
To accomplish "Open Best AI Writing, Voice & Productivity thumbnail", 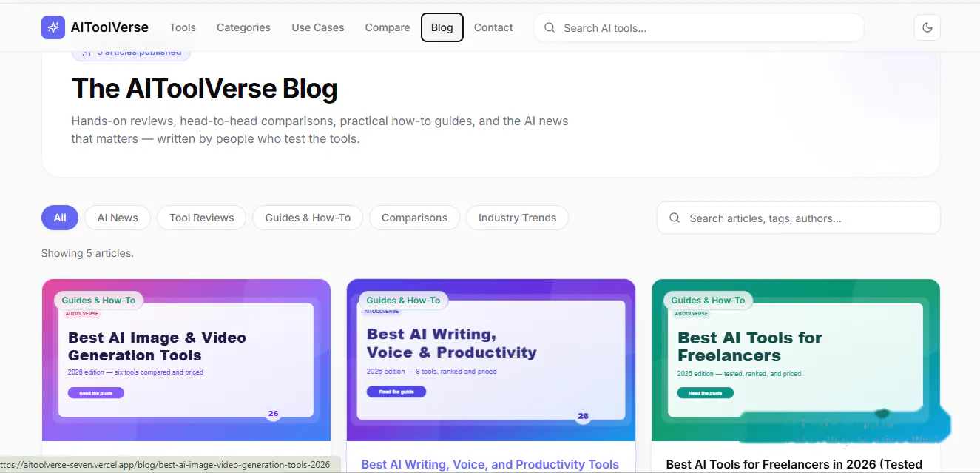I will coord(491,360).
